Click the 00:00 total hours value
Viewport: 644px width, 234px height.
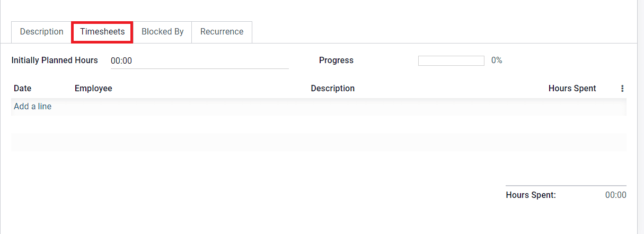tap(616, 195)
